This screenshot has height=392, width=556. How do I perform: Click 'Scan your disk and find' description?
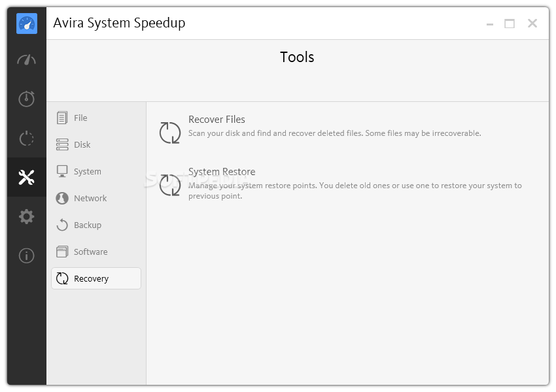[334, 133]
